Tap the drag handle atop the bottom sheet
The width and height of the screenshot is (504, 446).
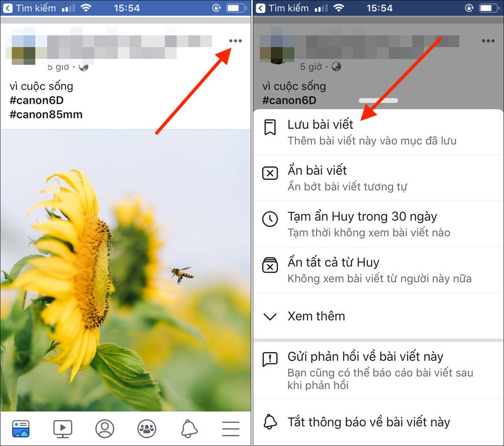[x=378, y=100]
